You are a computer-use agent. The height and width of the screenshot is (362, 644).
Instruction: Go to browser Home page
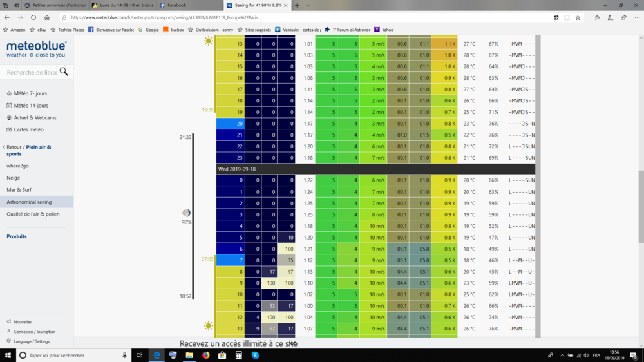pos(47,17)
